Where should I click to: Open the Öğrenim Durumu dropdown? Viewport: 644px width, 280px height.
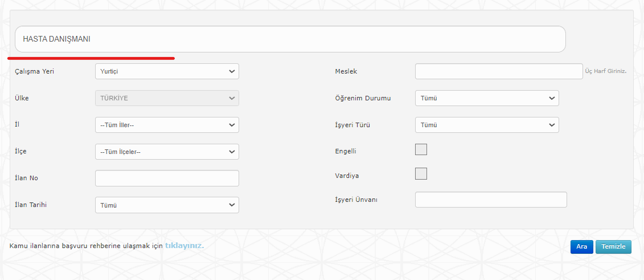coord(487,98)
